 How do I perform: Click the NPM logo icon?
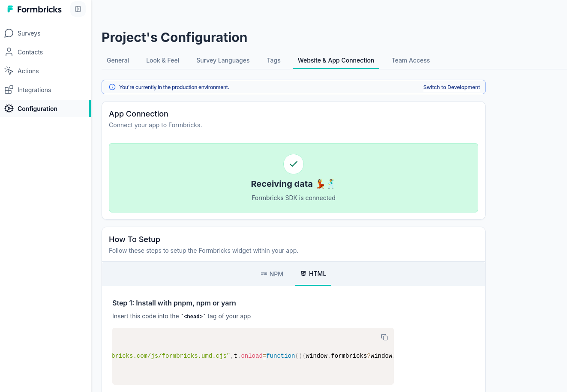point(264,274)
